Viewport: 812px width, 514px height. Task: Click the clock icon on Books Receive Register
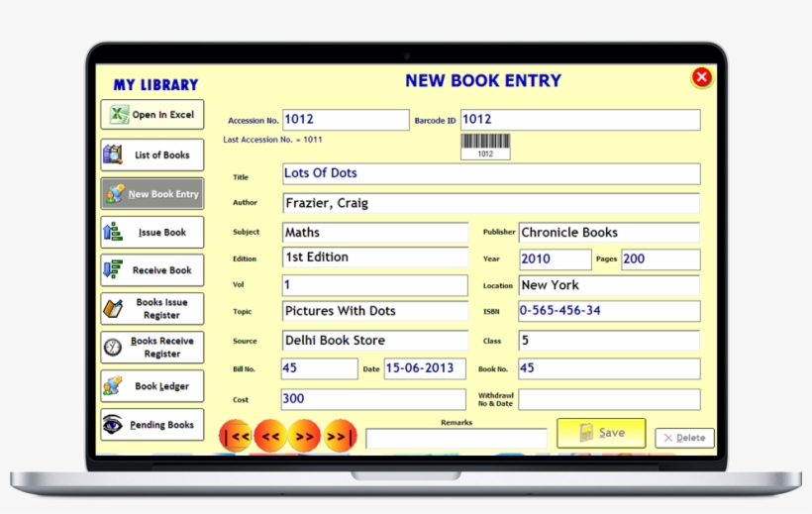(x=112, y=348)
